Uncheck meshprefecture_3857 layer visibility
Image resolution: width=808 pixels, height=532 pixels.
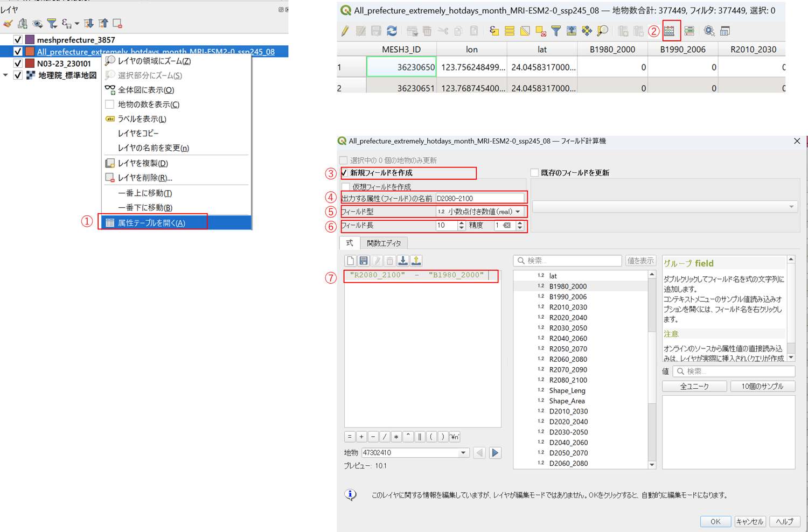(x=18, y=40)
